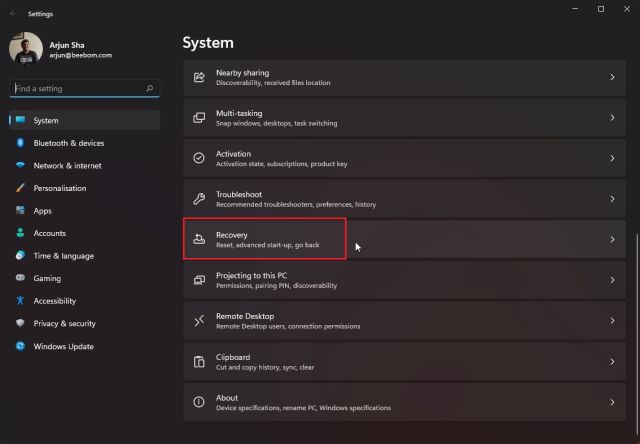The image size is (640, 444).
Task: Expand Nearby sharing with its chevron
Action: (612, 77)
